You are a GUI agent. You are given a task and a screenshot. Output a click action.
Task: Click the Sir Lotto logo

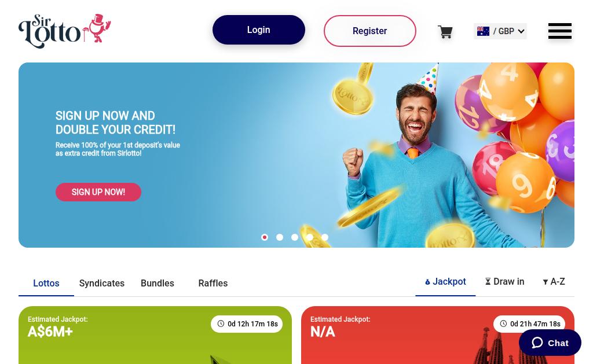pos(65,31)
